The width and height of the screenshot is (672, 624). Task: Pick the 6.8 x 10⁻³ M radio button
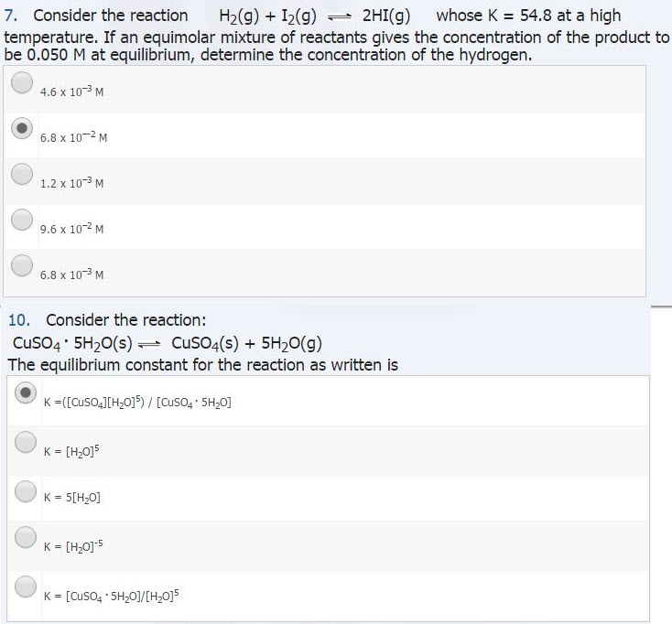(22, 265)
